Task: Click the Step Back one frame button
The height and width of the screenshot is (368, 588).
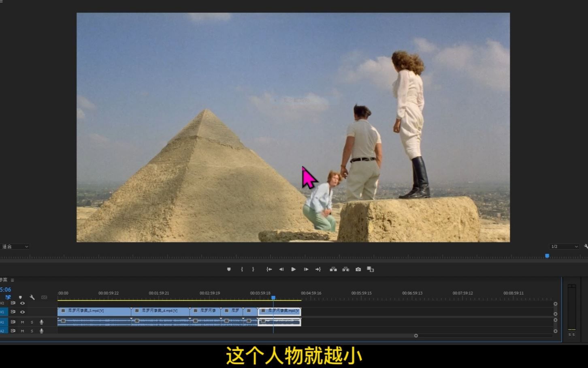Action: point(281,269)
